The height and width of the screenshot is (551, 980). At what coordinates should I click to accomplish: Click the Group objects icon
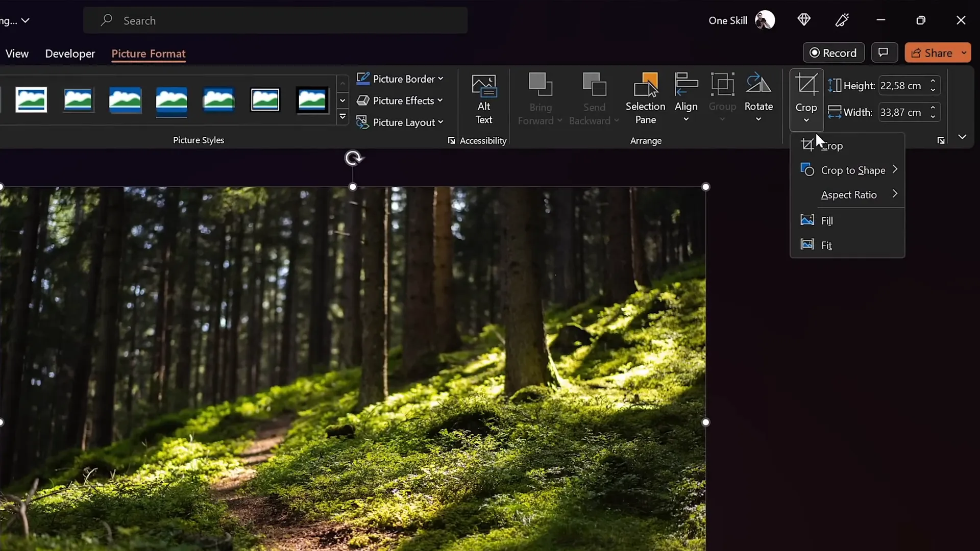pyautogui.click(x=722, y=85)
